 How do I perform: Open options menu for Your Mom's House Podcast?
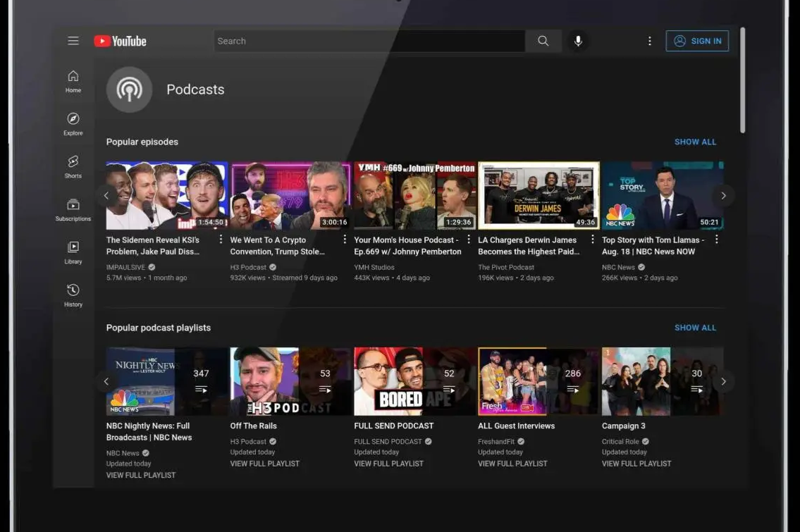[x=468, y=239]
